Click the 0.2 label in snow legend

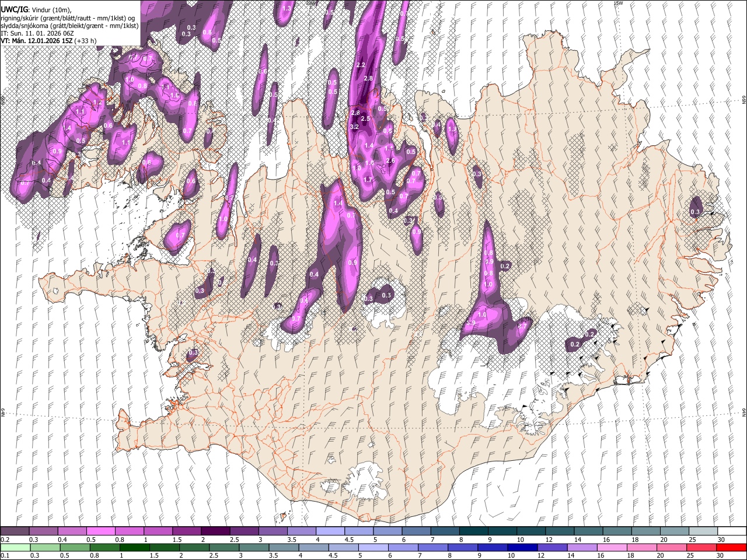pos(5,540)
